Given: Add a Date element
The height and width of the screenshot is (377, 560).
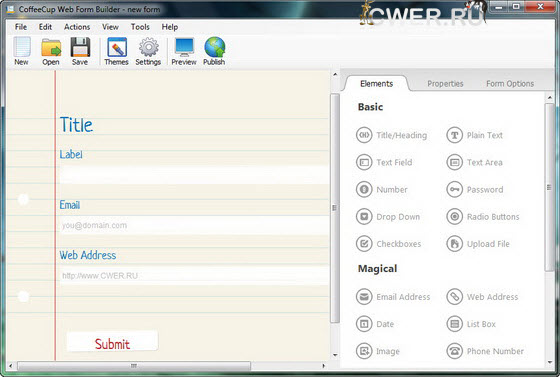Looking at the screenshot, I should pos(375,324).
